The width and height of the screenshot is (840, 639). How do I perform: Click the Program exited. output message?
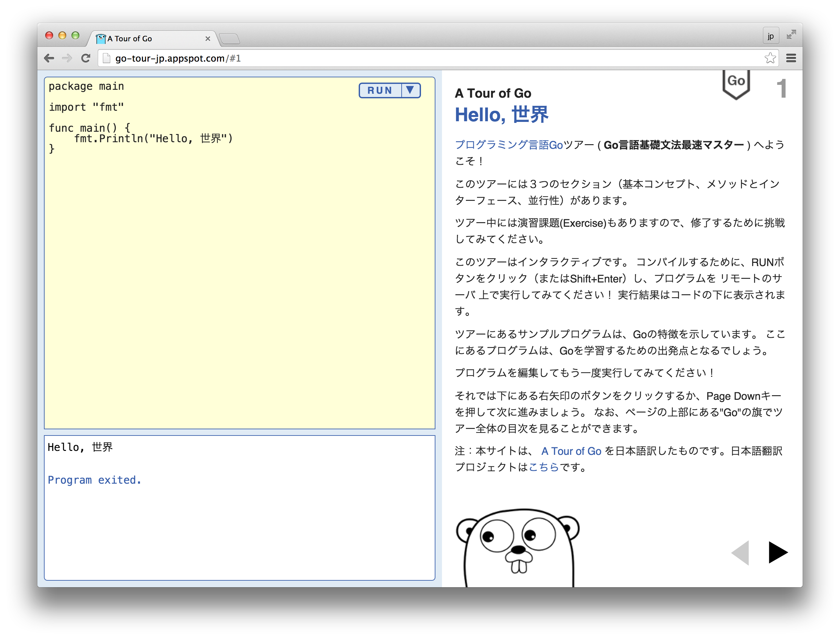click(94, 480)
